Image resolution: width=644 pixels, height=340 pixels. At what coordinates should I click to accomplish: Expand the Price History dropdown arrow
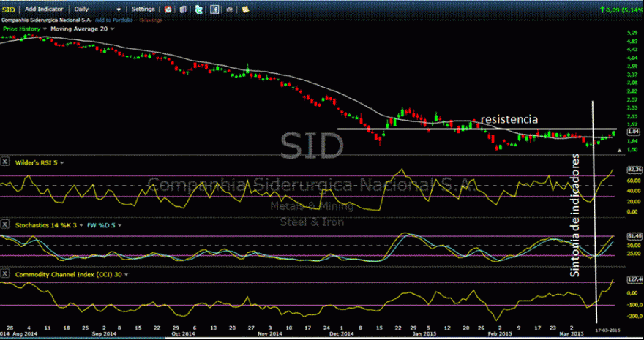pos(45,29)
